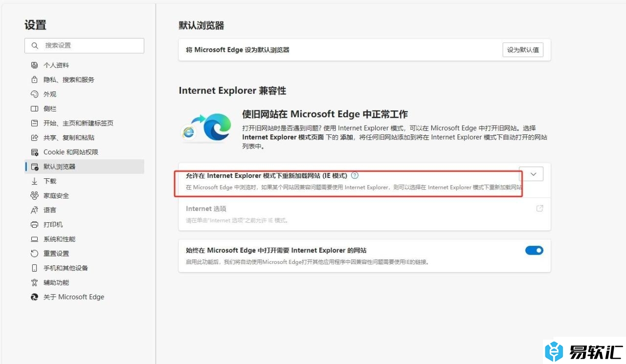
Task: Click text 请在单击"Internet 选项"之前允许 IE 模式
Action: coord(237,220)
